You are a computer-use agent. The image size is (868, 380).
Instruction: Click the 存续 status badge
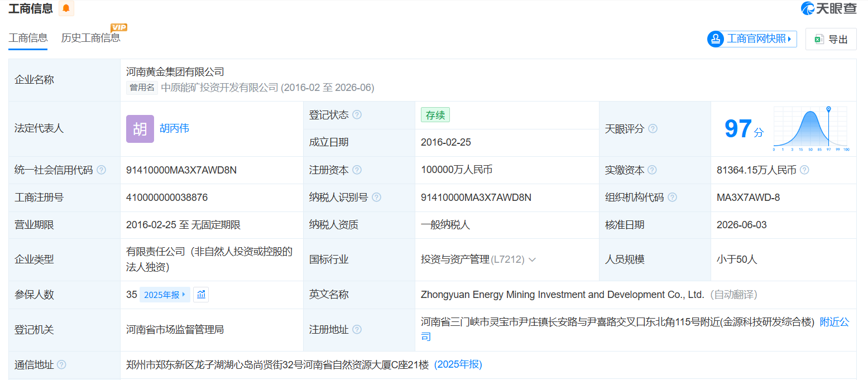coord(435,115)
